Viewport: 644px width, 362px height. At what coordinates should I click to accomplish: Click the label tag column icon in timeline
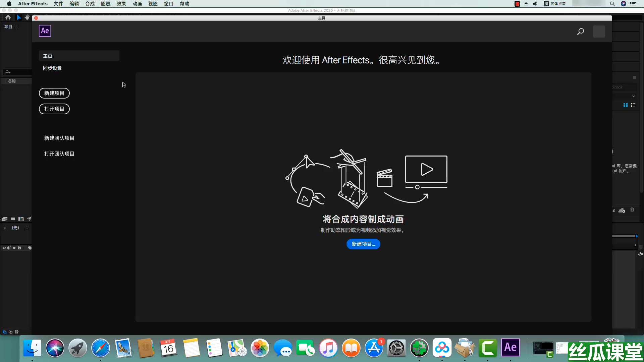[30, 248]
